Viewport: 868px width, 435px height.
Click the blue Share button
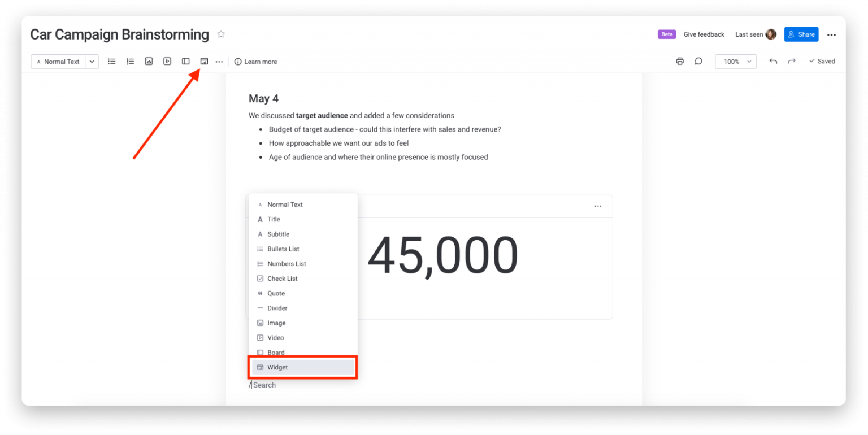801,34
